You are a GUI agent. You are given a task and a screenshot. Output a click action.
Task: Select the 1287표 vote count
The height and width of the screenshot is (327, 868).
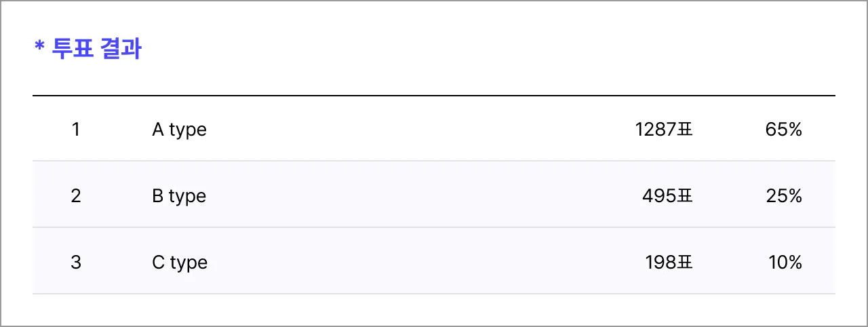click(x=664, y=129)
